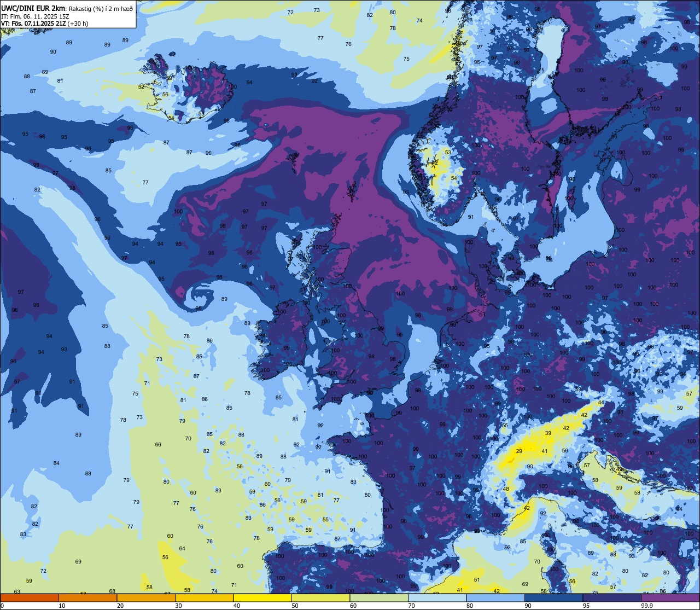
Task: Pick the bright yellow 40–50 legend swatch
Action: point(262,597)
